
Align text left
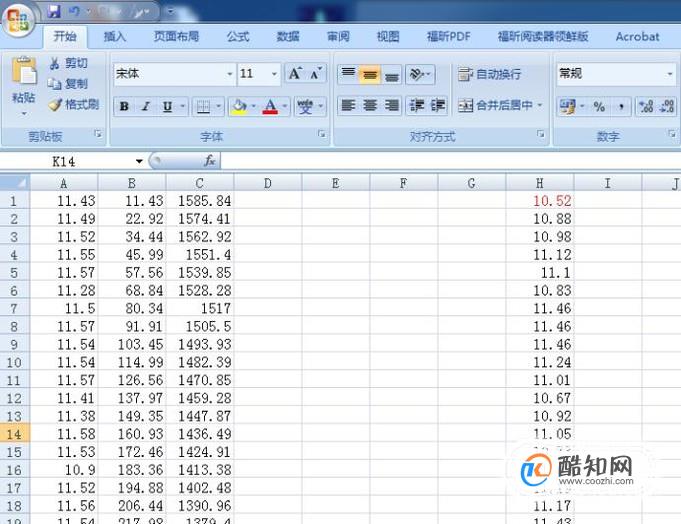pyautogui.click(x=348, y=105)
